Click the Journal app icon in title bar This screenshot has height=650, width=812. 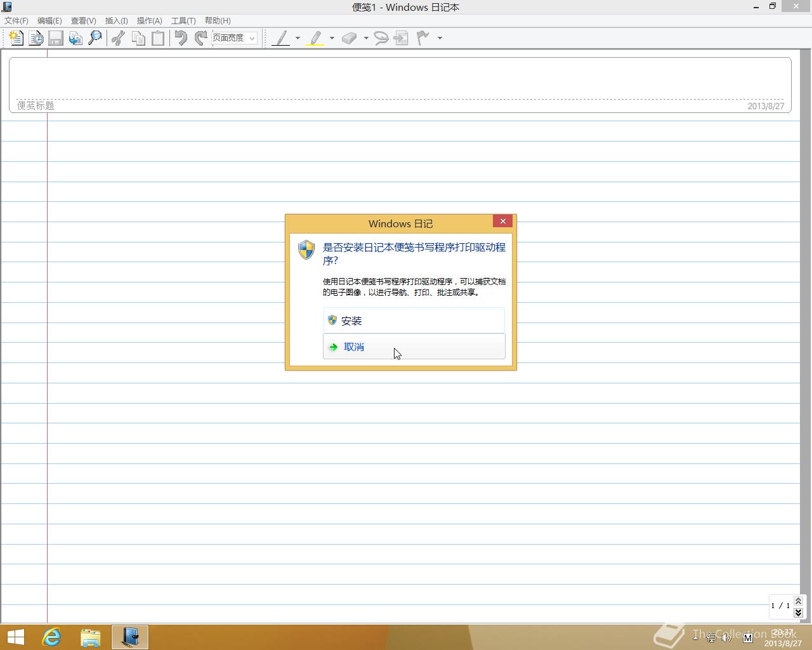(7, 7)
